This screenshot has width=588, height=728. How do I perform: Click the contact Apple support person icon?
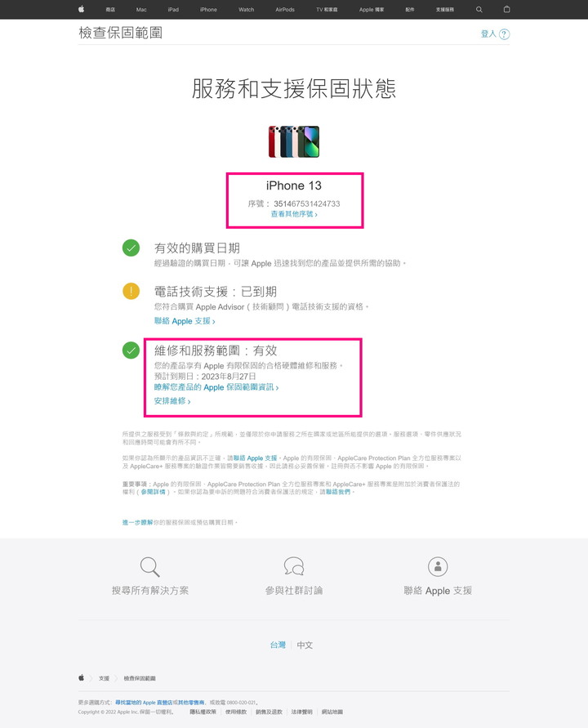438,566
